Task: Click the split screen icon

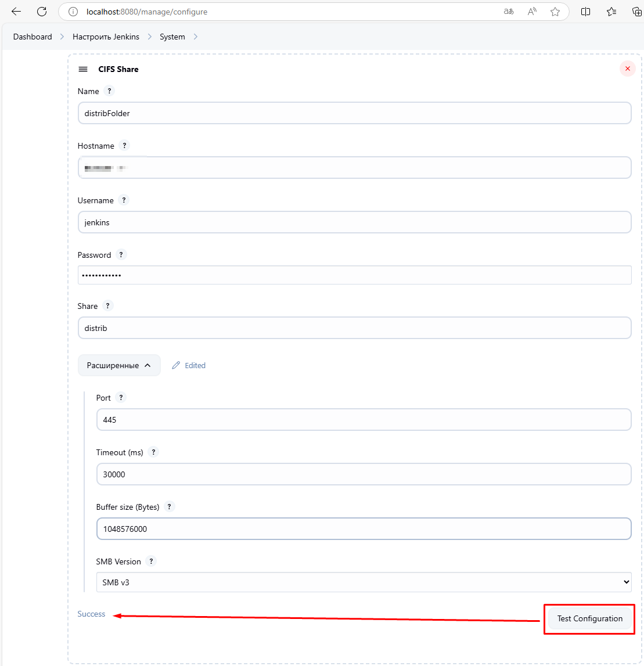Action: (586, 12)
